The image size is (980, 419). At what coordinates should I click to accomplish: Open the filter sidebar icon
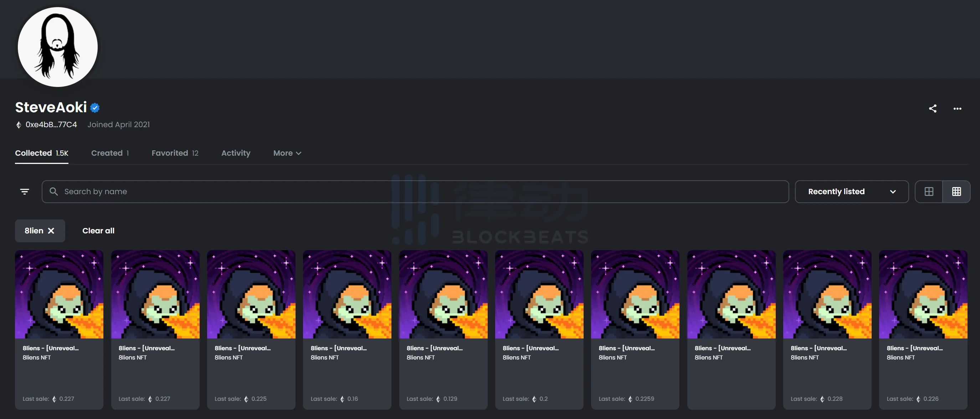tap(24, 192)
